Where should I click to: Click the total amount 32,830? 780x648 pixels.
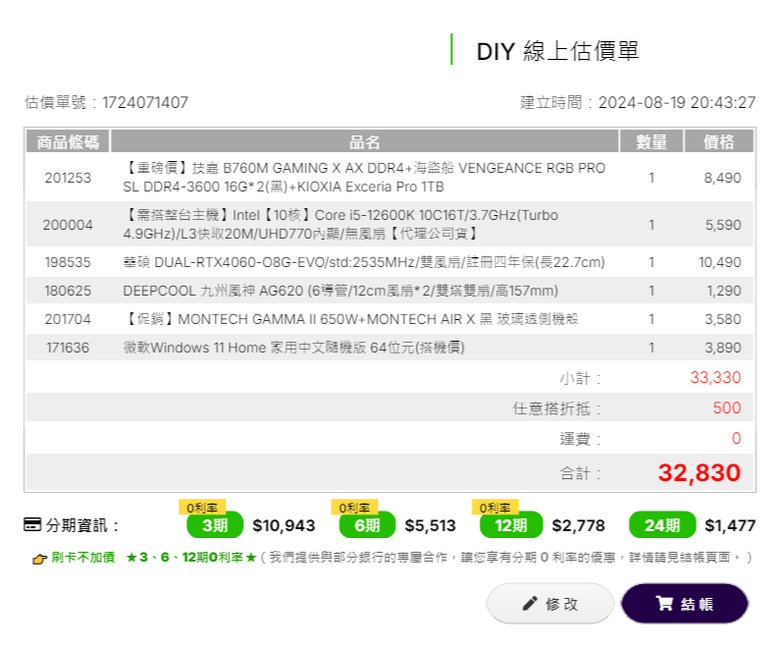tap(699, 472)
